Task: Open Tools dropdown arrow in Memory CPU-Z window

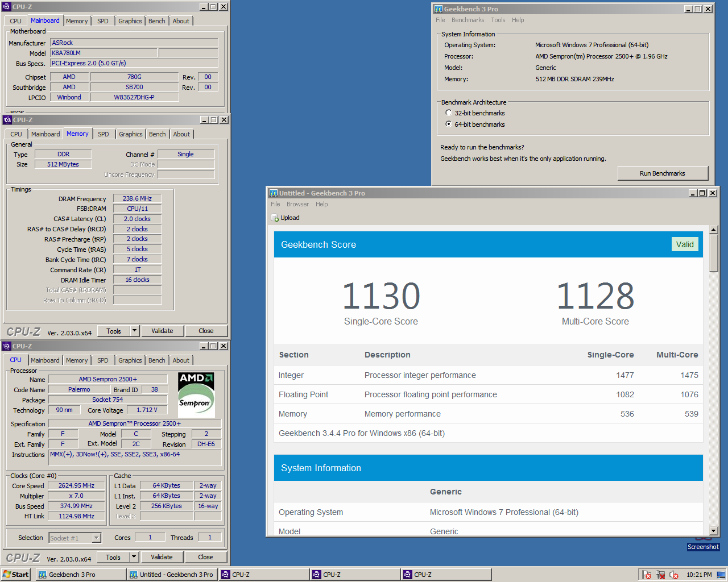Action: (x=135, y=331)
